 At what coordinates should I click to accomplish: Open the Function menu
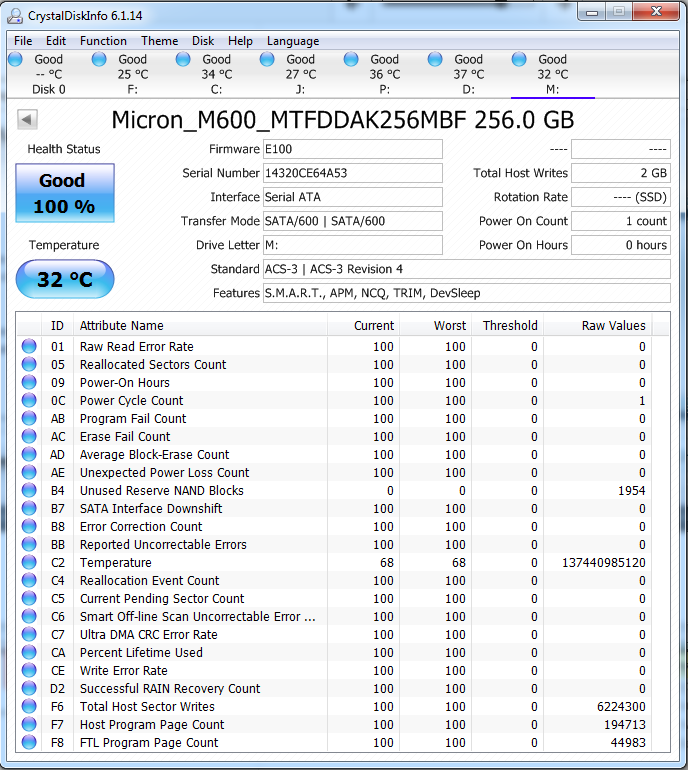tap(103, 41)
